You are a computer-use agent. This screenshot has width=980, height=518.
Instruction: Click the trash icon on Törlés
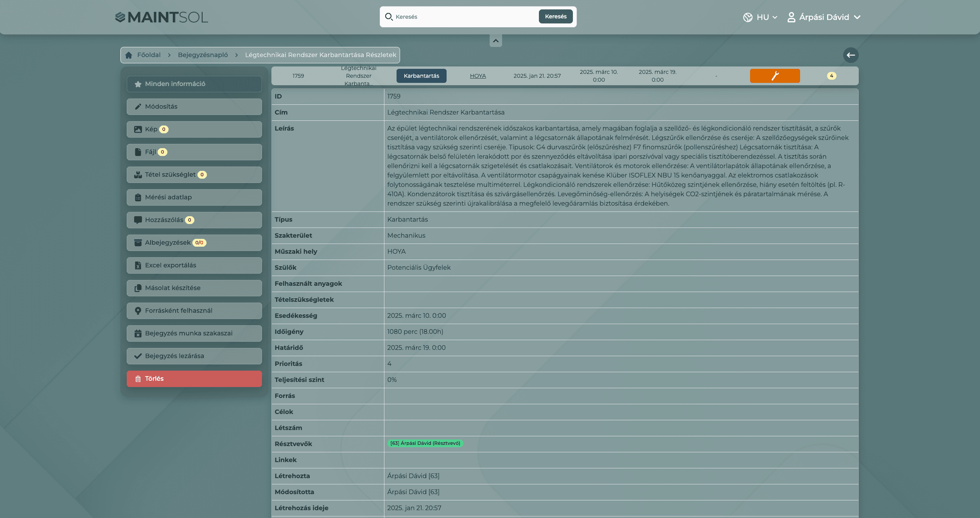(138, 379)
